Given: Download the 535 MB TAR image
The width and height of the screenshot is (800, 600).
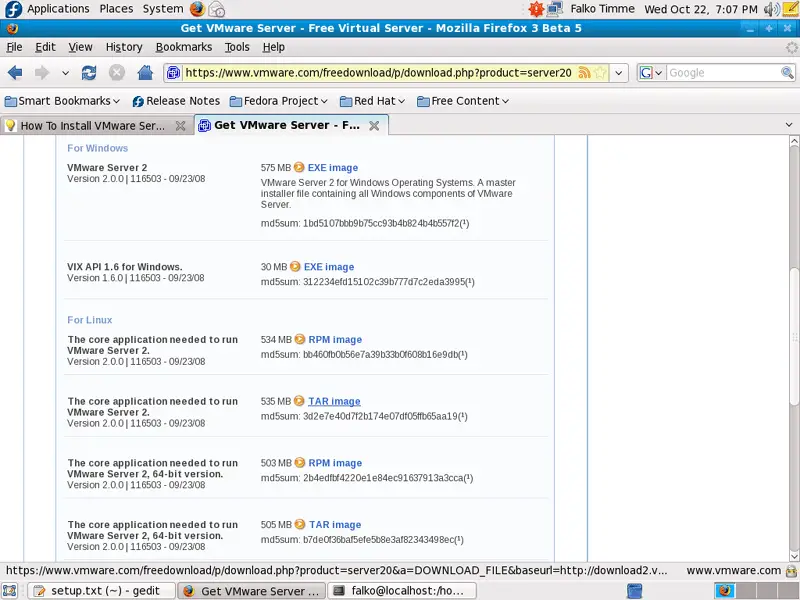Looking at the screenshot, I should coord(334,402).
